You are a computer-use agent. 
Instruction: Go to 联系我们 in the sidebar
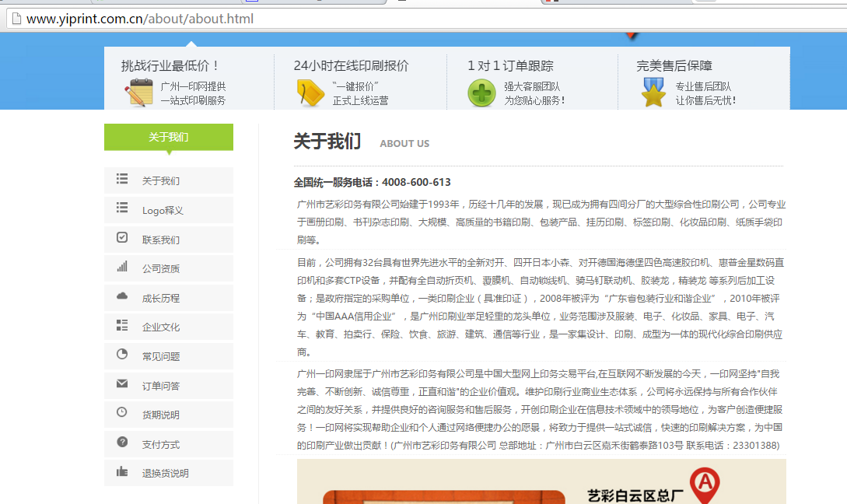click(169, 240)
